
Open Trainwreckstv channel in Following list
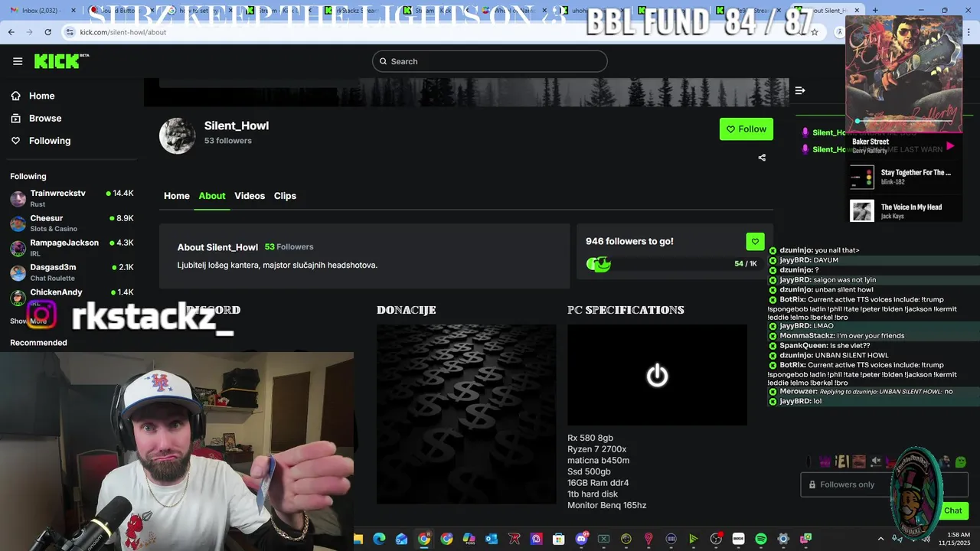(71, 198)
